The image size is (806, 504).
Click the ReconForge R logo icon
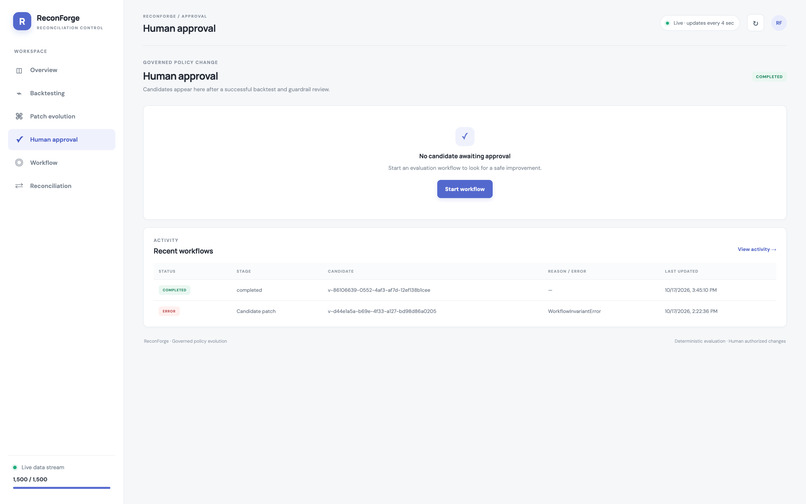pos(22,22)
